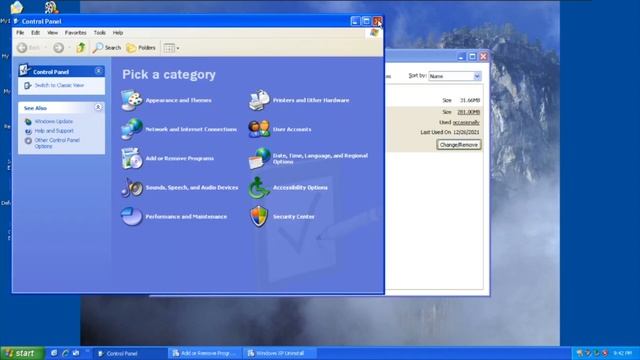Image resolution: width=640 pixels, height=360 pixels.
Task: Click the Control Panel icon in sidebar header
Action: [x=24, y=70]
